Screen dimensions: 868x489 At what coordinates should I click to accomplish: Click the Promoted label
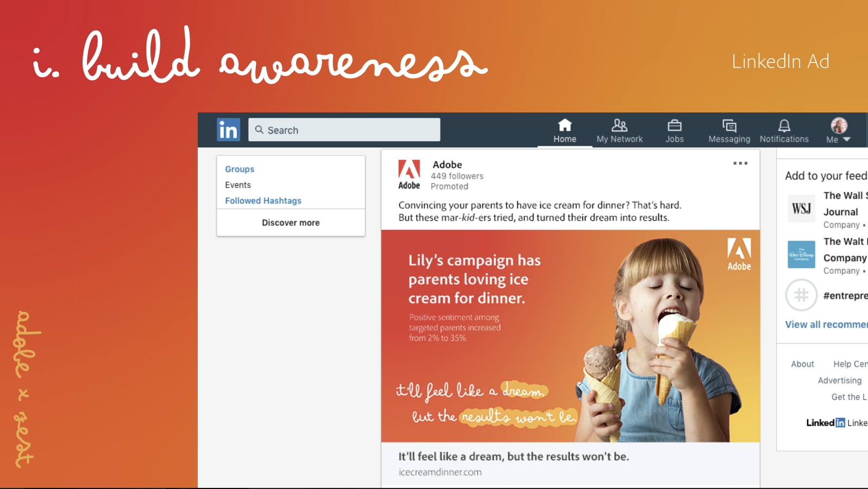[449, 186]
